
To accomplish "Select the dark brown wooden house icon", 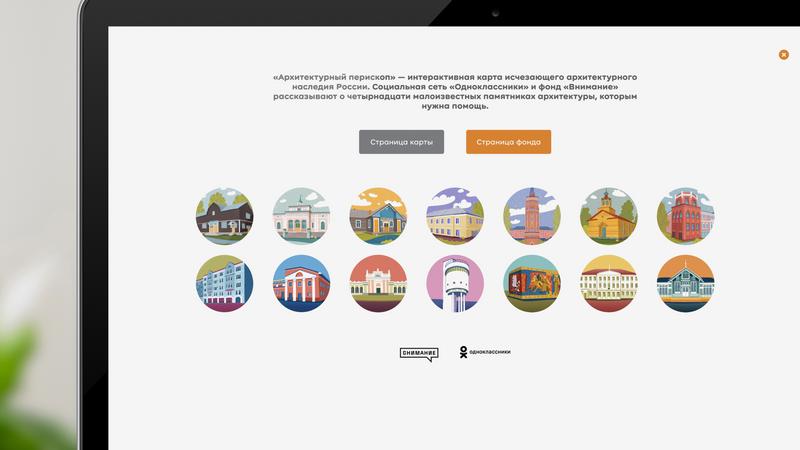I will pyautogui.click(x=224, y=217).
